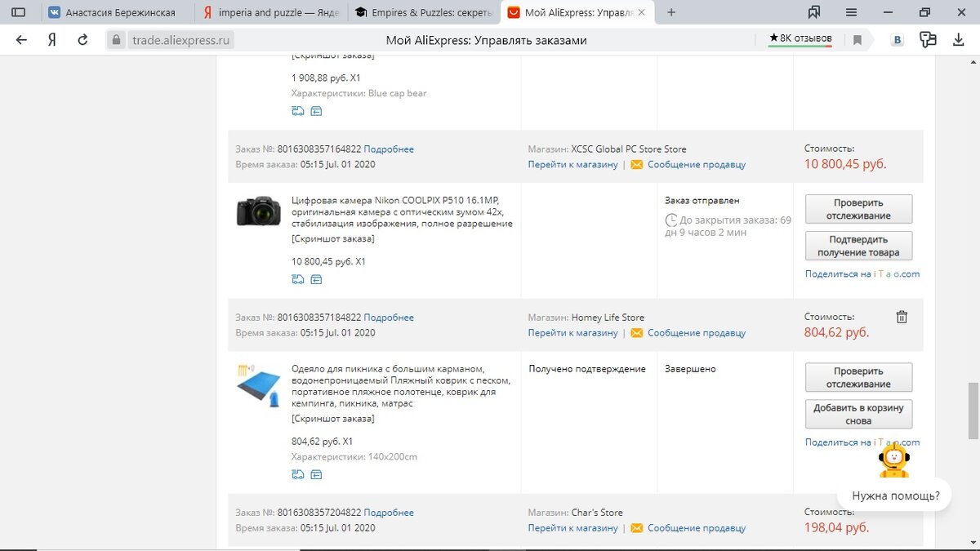Open the browser side panel icon
This screenshot has height=551, width=980.
[18, 12]
